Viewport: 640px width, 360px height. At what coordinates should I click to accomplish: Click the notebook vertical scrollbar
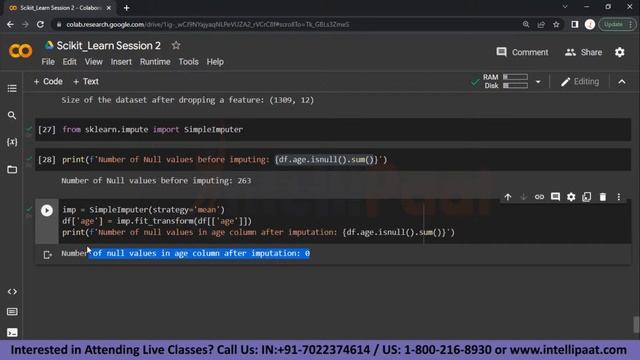[x=636, y=324]
